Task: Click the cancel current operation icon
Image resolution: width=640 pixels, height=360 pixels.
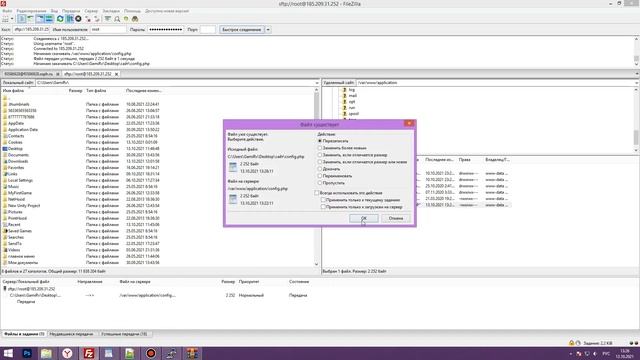Action: [x=78, y=19]
